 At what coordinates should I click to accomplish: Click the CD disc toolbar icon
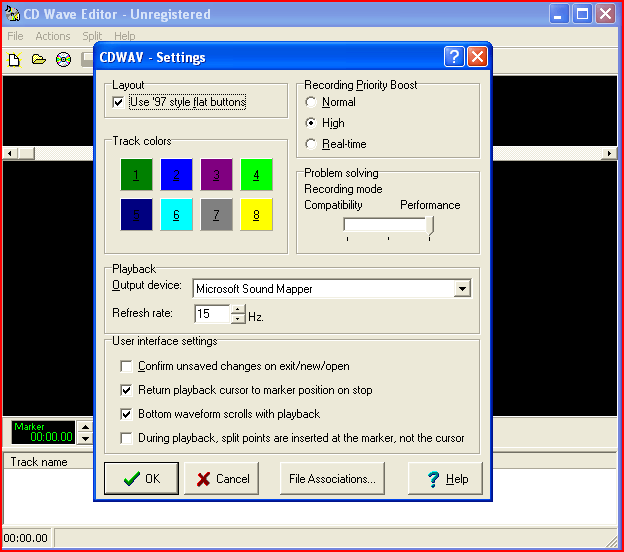[x=63, y=60]
